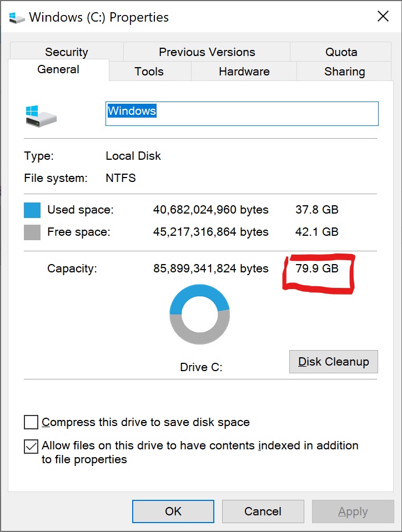
Task: Click the drive name field containing Windows
Action: tap(242, 114)
